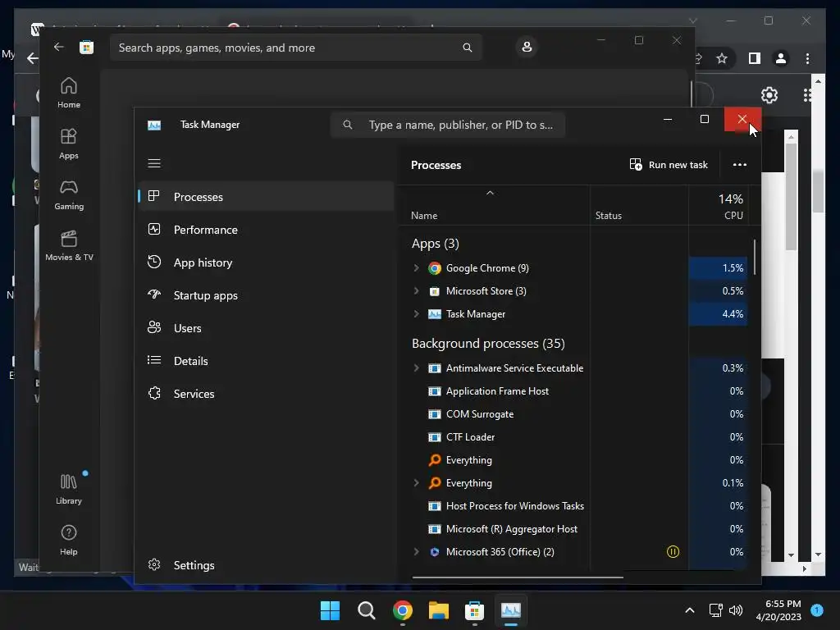Select Host Process for Windows Tasks
Image resolution: width=840 pixels, height=630 pixels.
[x=573, y=505]
